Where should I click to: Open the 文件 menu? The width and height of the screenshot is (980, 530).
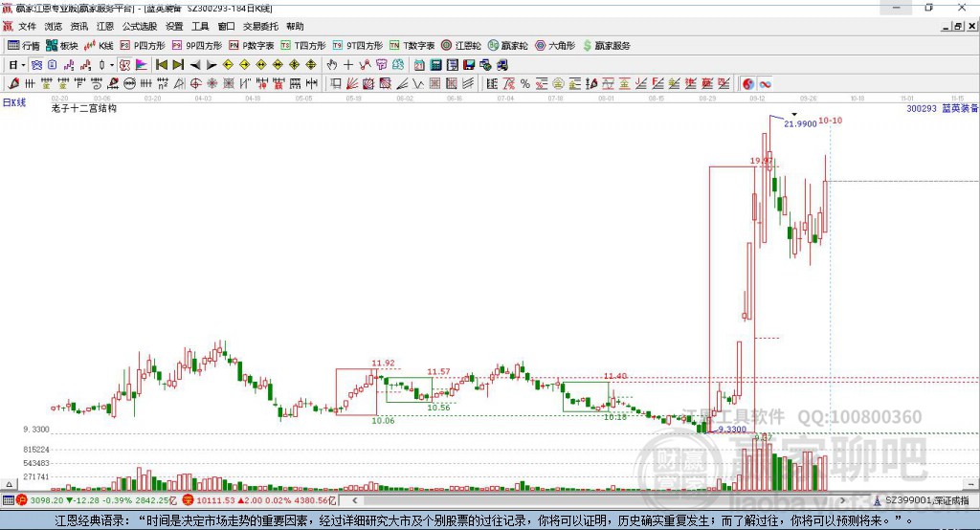pyautogui.click(x=27, y=26)
